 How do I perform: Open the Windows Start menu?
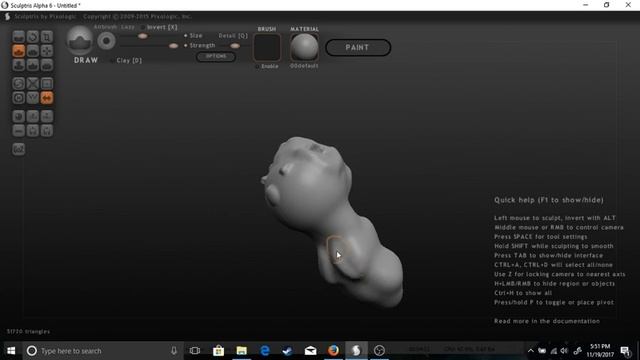click(11, 351)
